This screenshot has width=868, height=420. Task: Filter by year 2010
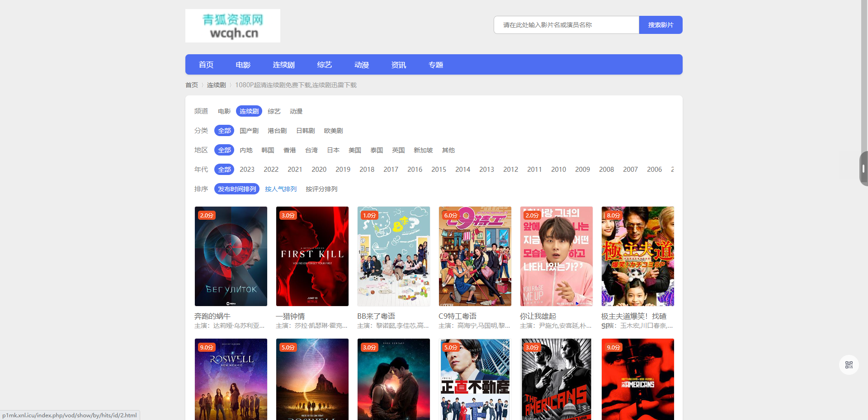pyautogui.click(x=558, y=170)
